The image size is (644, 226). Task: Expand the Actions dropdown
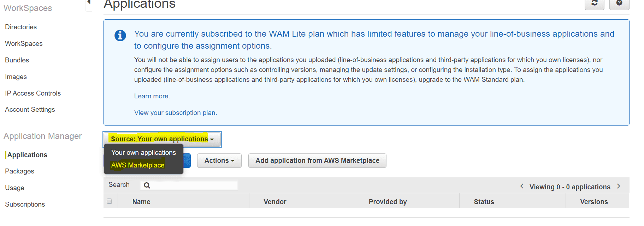219,161
